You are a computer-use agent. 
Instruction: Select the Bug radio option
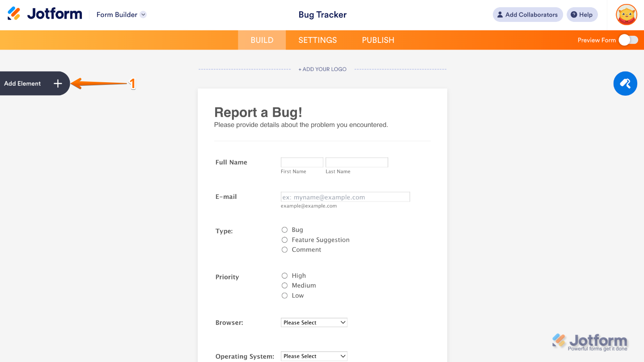(284, 230)
